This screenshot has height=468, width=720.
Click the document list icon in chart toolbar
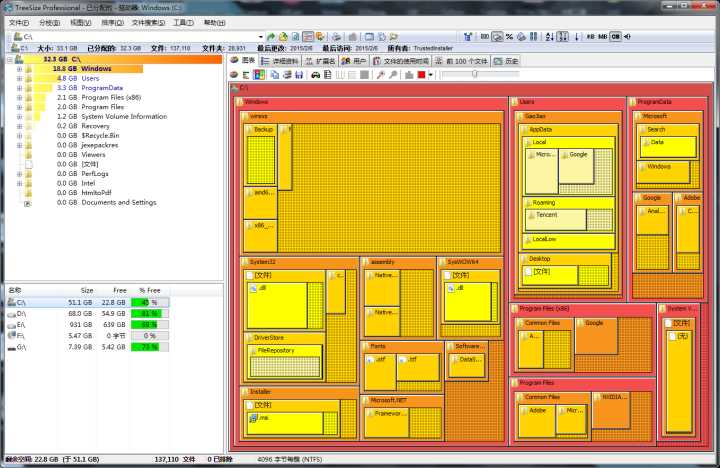pos(328,74)
